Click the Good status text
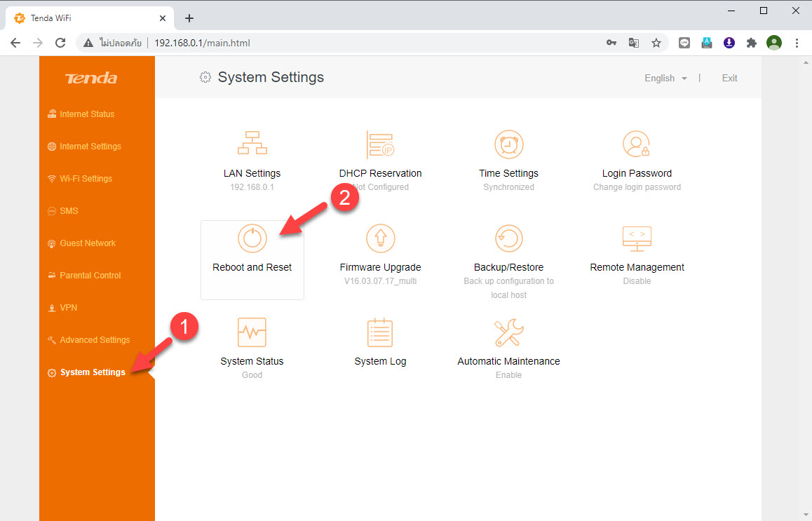Image resolution: width=812 pixels, height=521 pixels. [252, 375]
